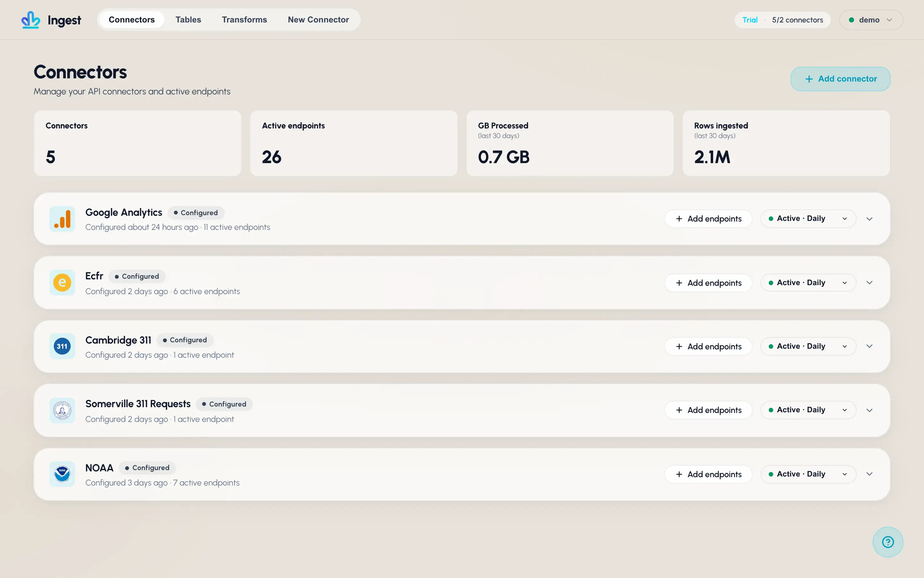Open the help question mark button
The width and height of the screenshot is (924, 578).
point(888,542)
